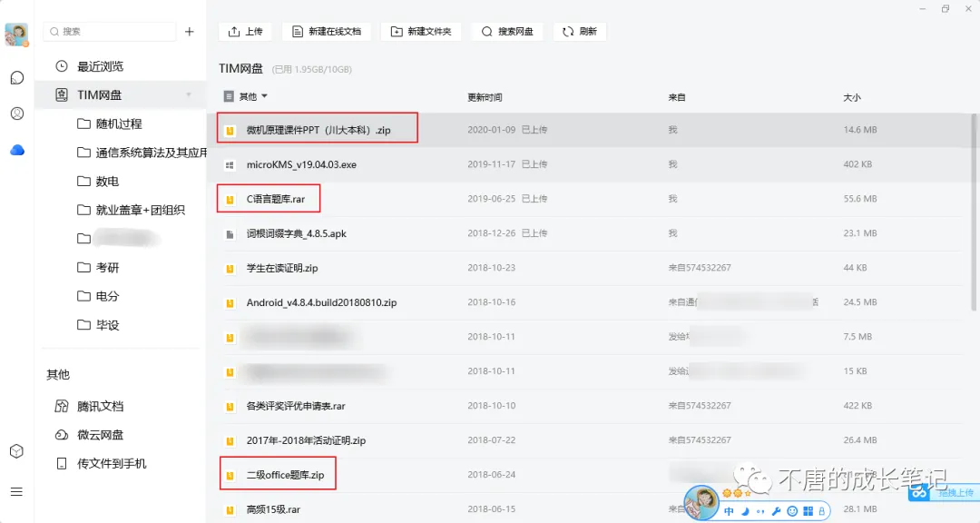
Task: Click 新建在线文档 button
Action: pos(327,31)
